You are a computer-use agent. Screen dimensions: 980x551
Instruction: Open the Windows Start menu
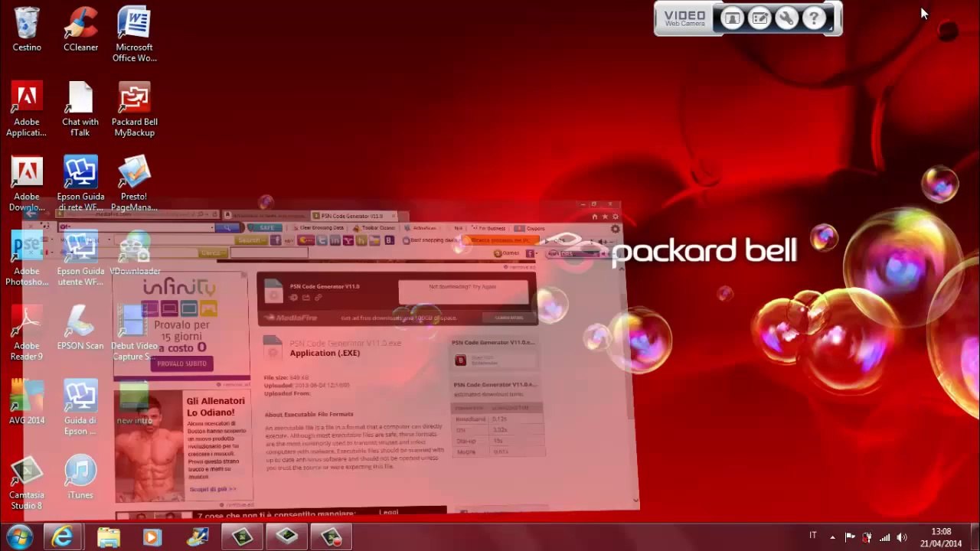click(18, 536)
